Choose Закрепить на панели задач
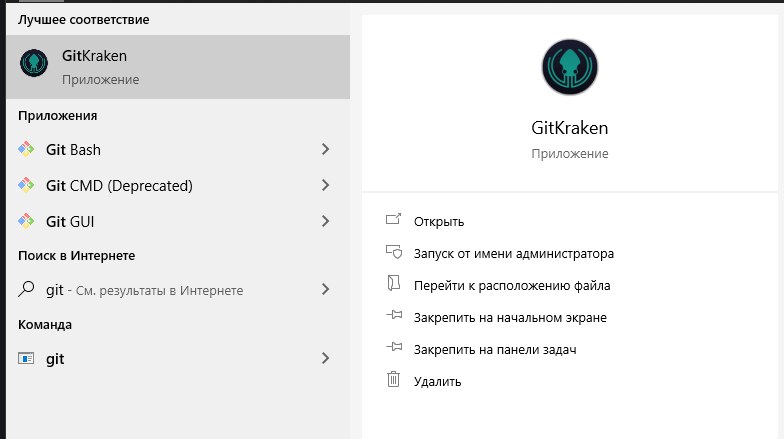The image size is (784, 439). 495,350
